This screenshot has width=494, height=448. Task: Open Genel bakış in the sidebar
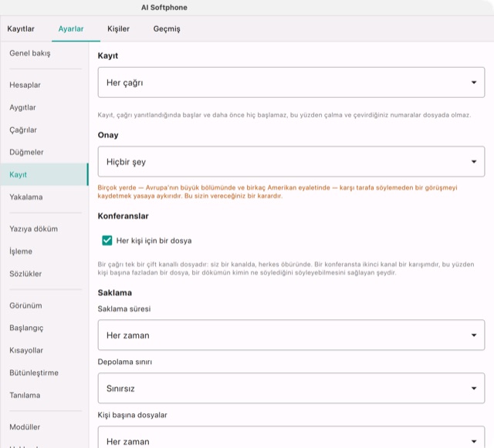point(44,53)
